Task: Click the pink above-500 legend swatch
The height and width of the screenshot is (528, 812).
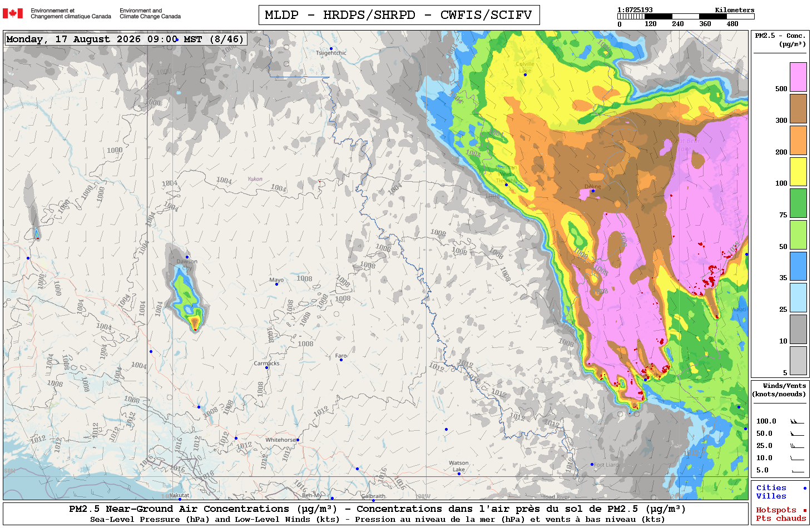Action: pos(798,77)
